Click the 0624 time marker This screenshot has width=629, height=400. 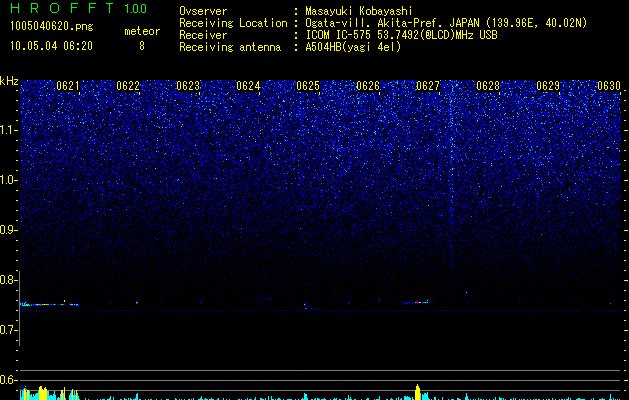point(248,85)
